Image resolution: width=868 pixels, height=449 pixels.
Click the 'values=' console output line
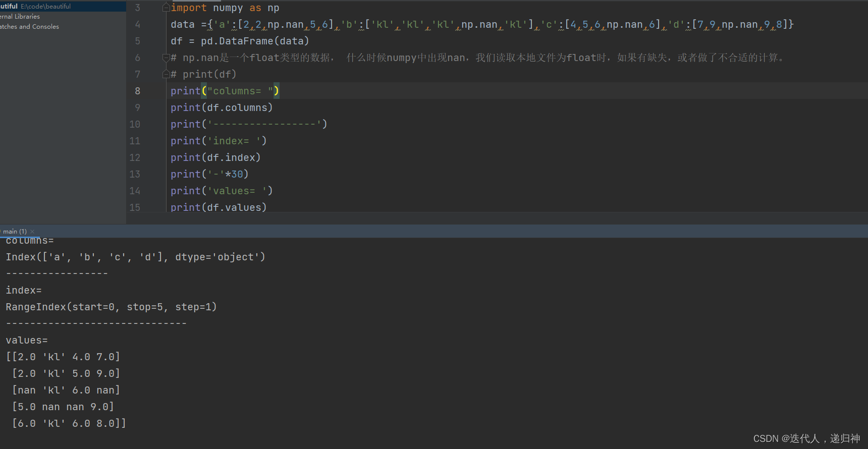27,340
